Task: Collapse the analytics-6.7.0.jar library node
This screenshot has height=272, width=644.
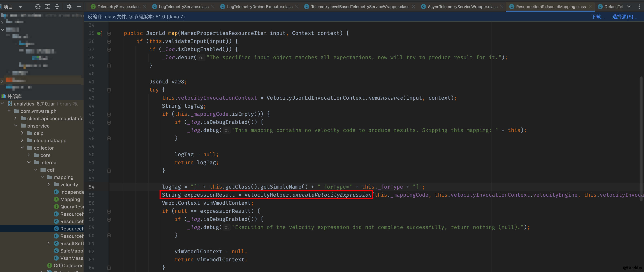Action: click(3, 103)
